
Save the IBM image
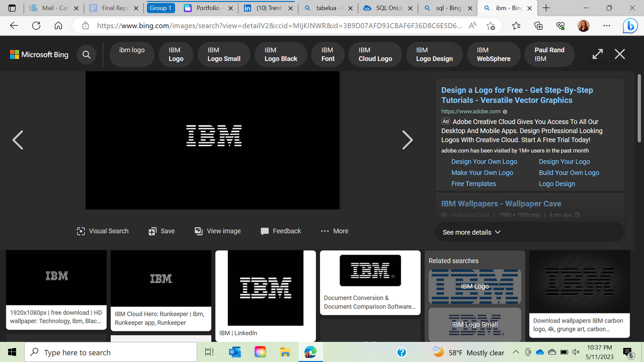tap(162, 231)
